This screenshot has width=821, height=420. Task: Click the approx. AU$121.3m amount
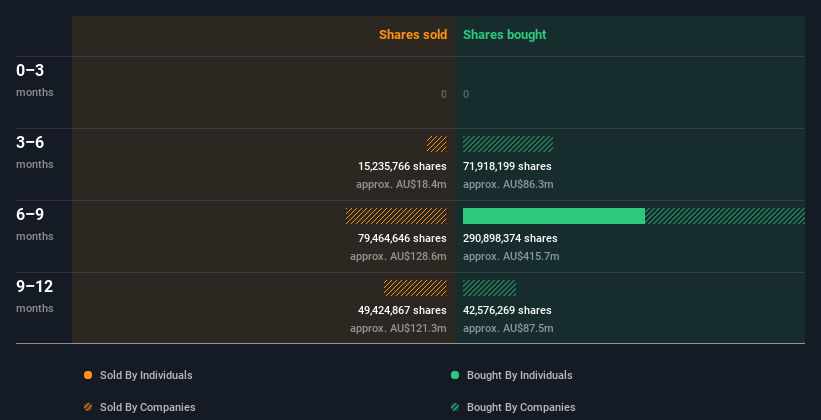point(398,328)
